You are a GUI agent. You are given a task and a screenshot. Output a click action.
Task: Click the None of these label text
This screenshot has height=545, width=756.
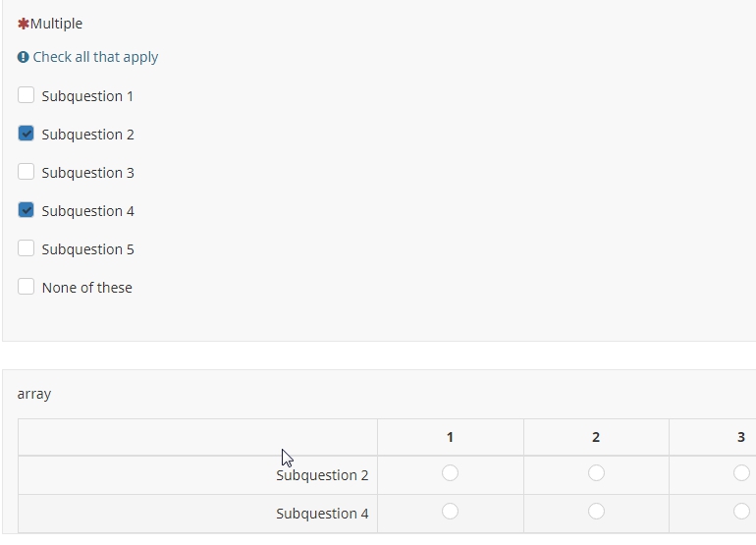click(x=86, y=288)
